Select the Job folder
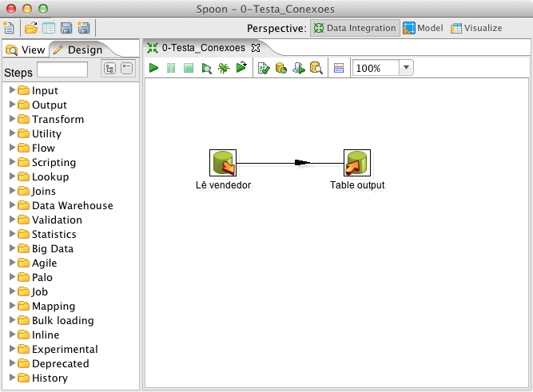The width and height of the screenshot is (533, 392). pyautogui.click(x=33, y=291)
